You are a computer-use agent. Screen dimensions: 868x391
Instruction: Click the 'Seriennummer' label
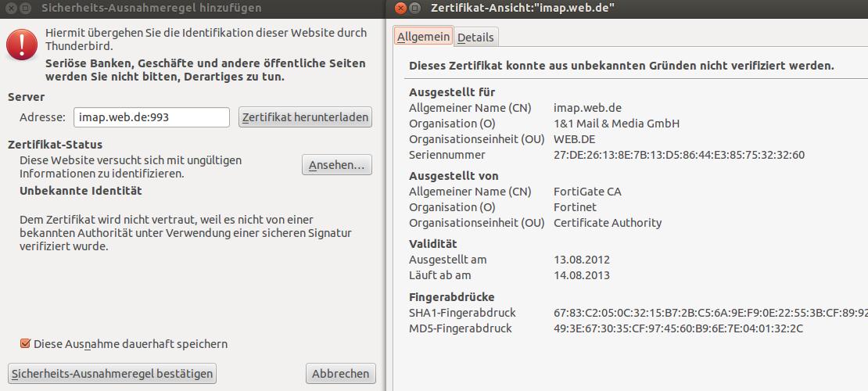tap(447, 155)
